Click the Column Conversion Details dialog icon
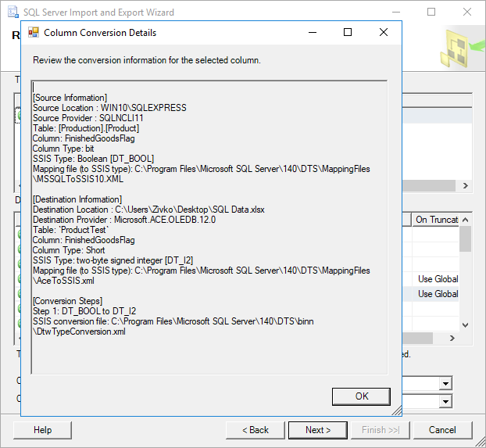 point(34,32)
